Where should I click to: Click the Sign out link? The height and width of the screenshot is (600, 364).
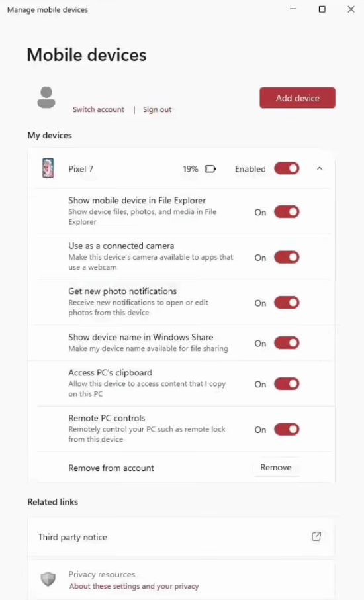(157, 109)
